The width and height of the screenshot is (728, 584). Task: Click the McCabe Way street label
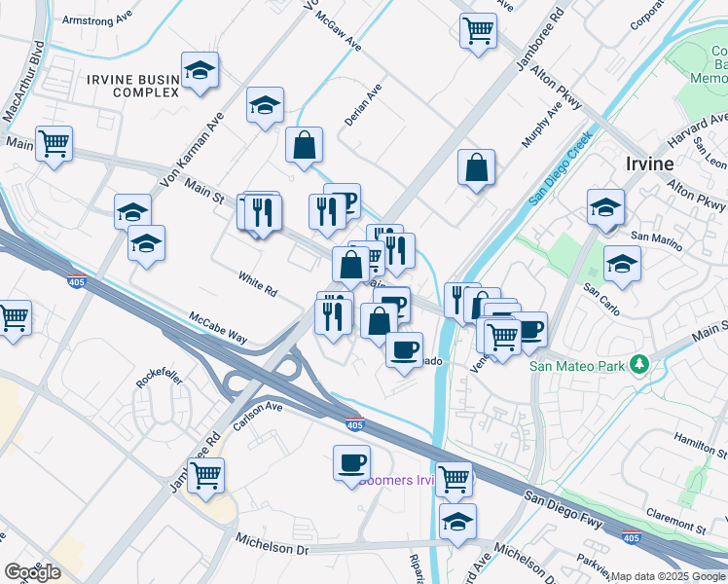[218, 328]
